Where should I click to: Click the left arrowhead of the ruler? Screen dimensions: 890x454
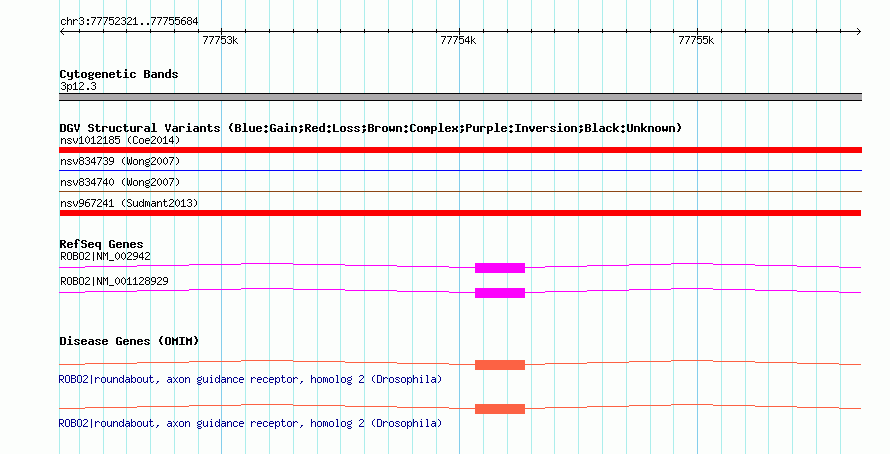coord(62,32)
